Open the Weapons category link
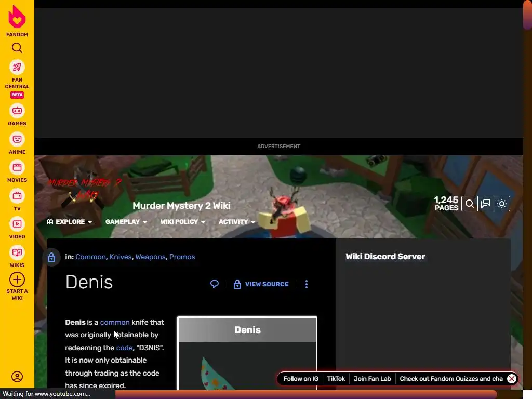532x399 pixels. (150, 257)
